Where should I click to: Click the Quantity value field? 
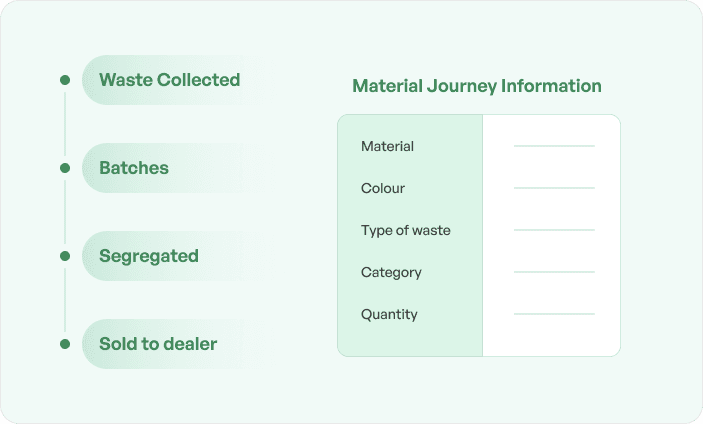(554, 314)
